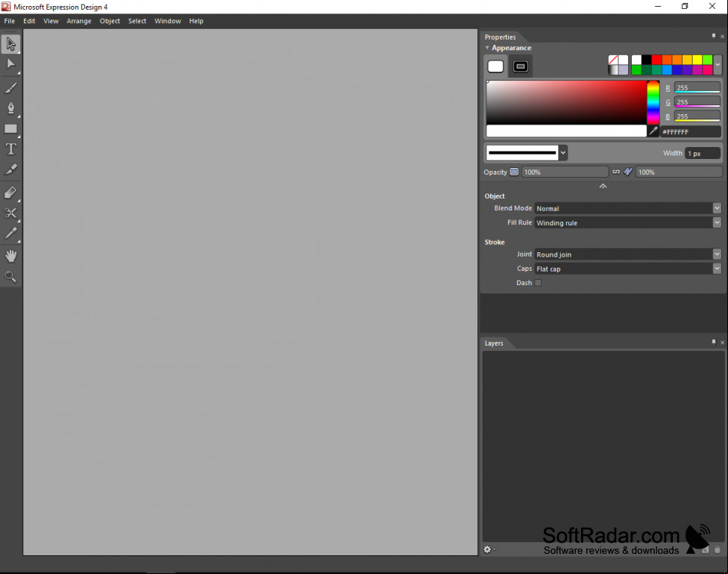Click the eyedropper beside the hex field

(653, 131)
